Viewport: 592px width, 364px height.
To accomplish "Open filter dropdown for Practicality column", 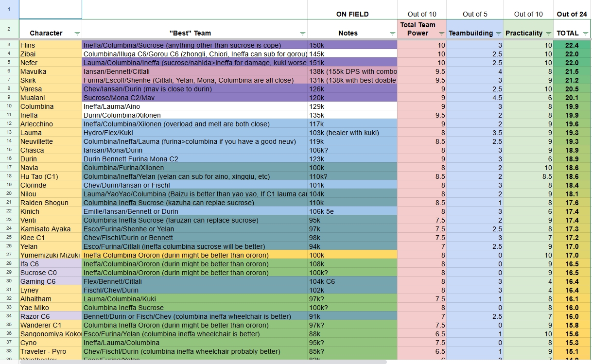I will [x=548, y=34].
